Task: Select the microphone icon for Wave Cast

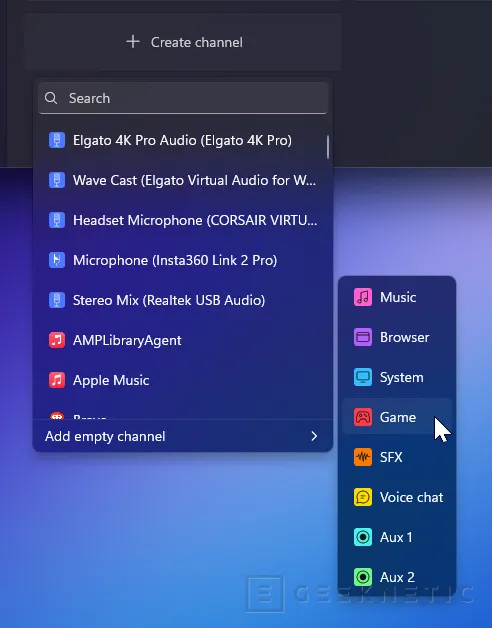Action: tap(57, 180)
